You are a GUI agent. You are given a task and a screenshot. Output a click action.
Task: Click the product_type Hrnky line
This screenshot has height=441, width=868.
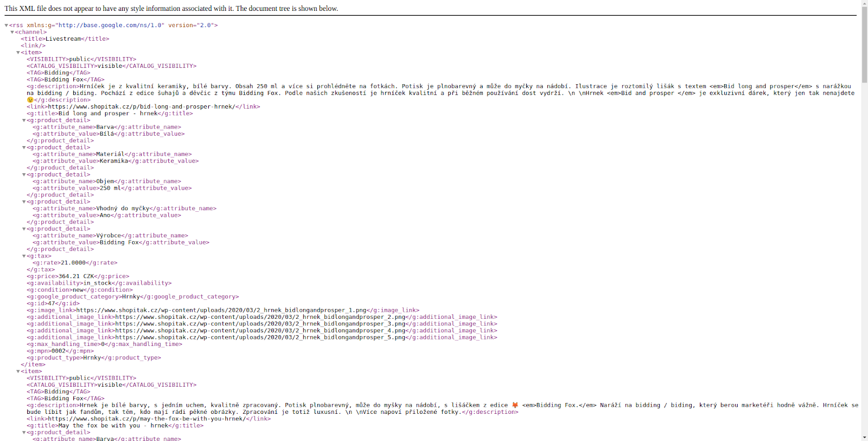pyautogui.click(x=94, y=358)
